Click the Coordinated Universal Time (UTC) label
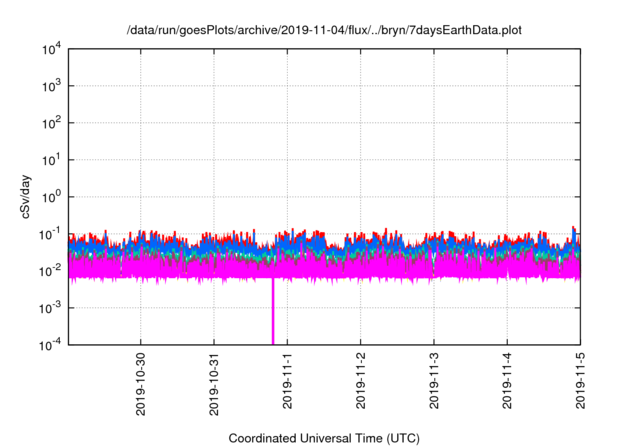640x448 pixels. coord(324,439)
